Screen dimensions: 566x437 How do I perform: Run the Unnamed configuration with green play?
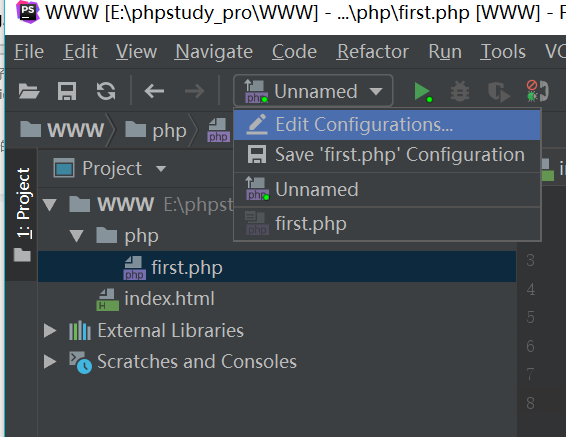coord(423,92)
